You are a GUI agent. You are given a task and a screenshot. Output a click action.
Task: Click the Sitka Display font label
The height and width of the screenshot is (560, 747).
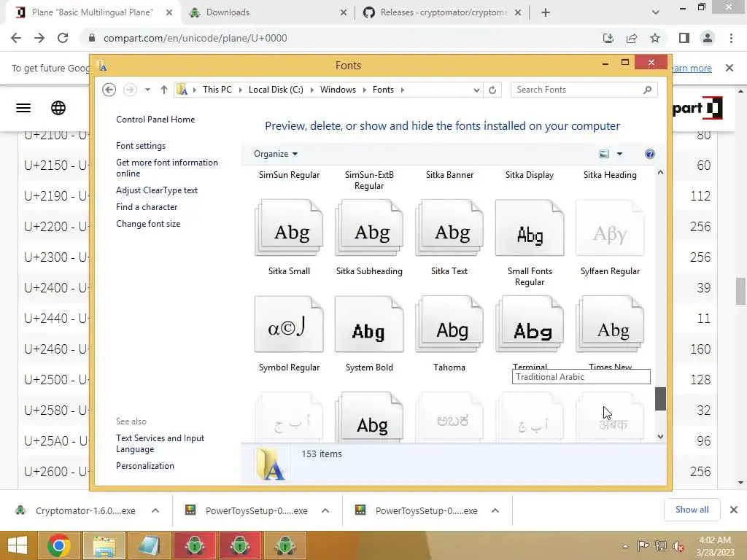tap(530, 175)
